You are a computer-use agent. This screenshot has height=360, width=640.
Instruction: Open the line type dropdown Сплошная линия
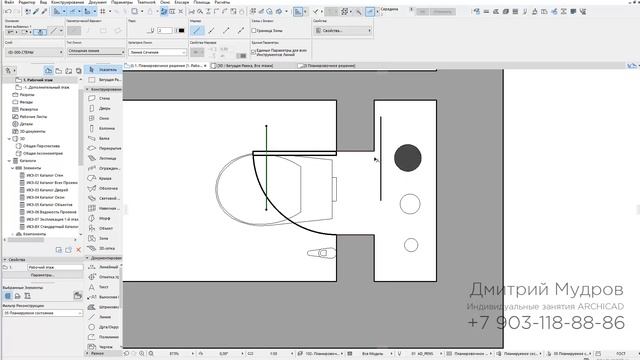tap(96, 51)
